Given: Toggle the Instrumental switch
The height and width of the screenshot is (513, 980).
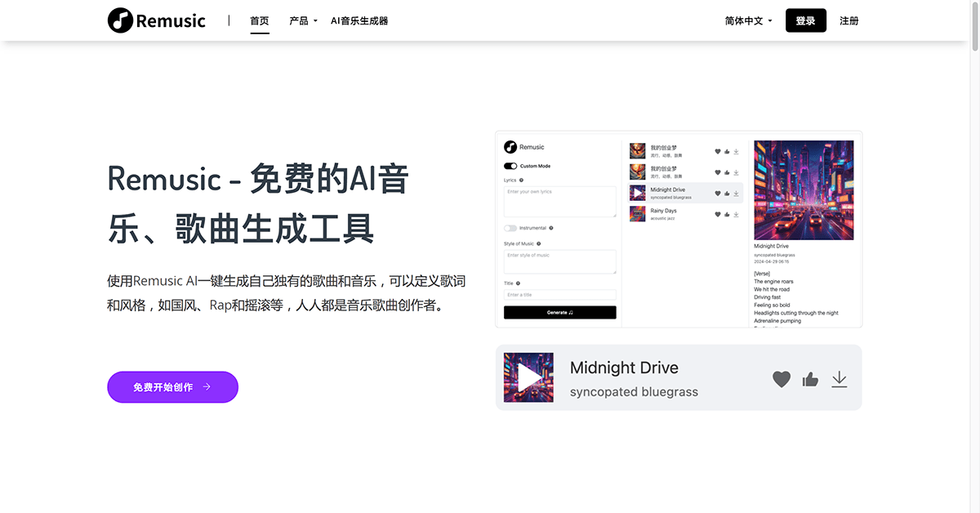Looking at the screenshot, I should [510, 228].
